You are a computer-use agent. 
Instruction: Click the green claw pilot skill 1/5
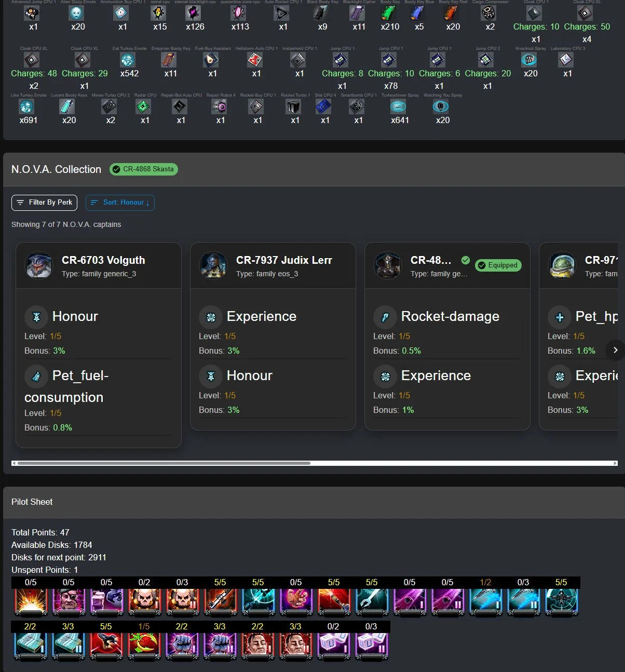point(144,646)
